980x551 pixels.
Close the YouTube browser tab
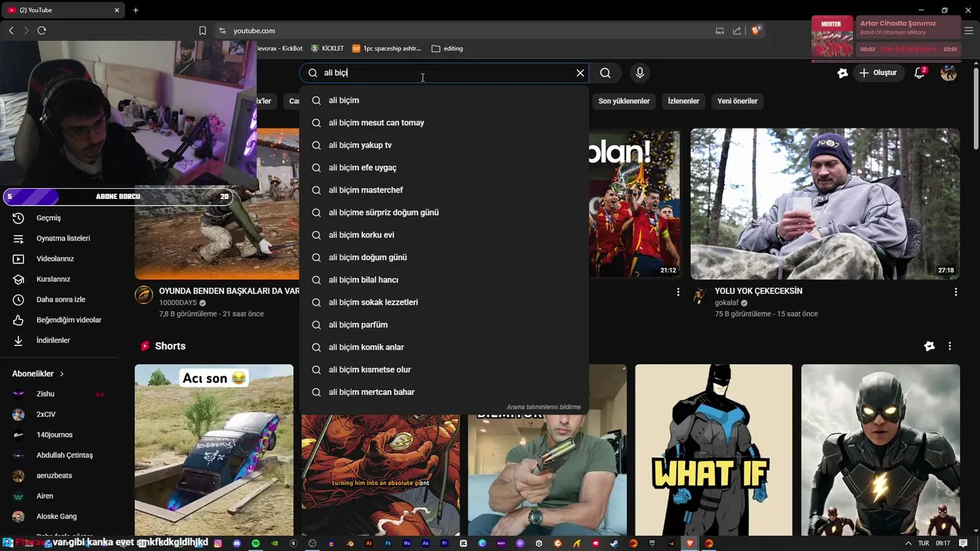pyautogui.click(x=117, y=10)
